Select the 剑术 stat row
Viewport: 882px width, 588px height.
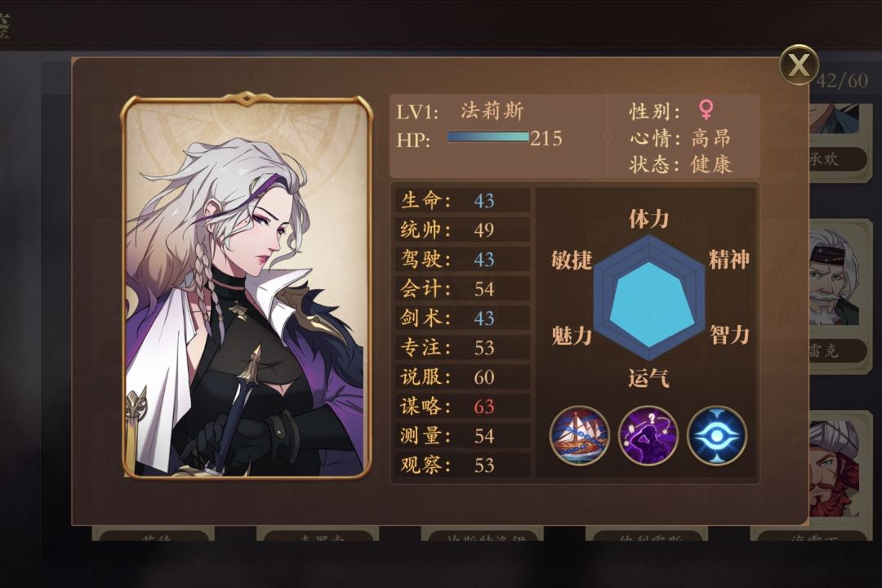point(463,318)
